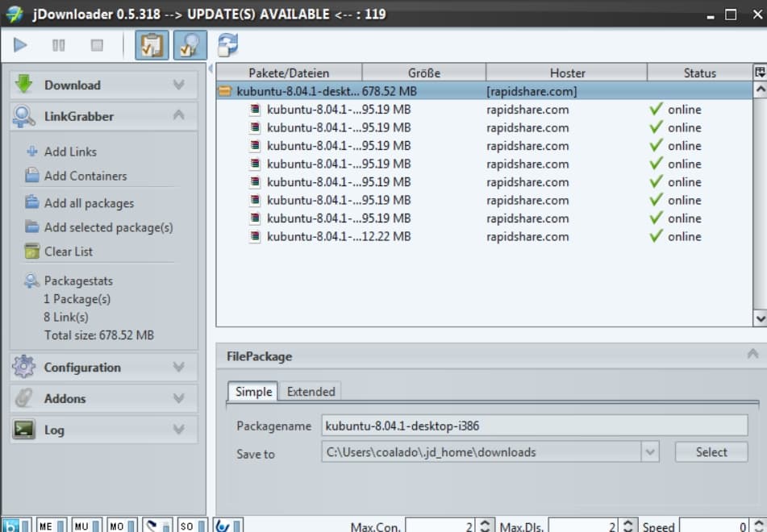Viewport: 767px width, 532px height.
Task: Click the Total size: 678.52 MB text
Action: [99, 335]
